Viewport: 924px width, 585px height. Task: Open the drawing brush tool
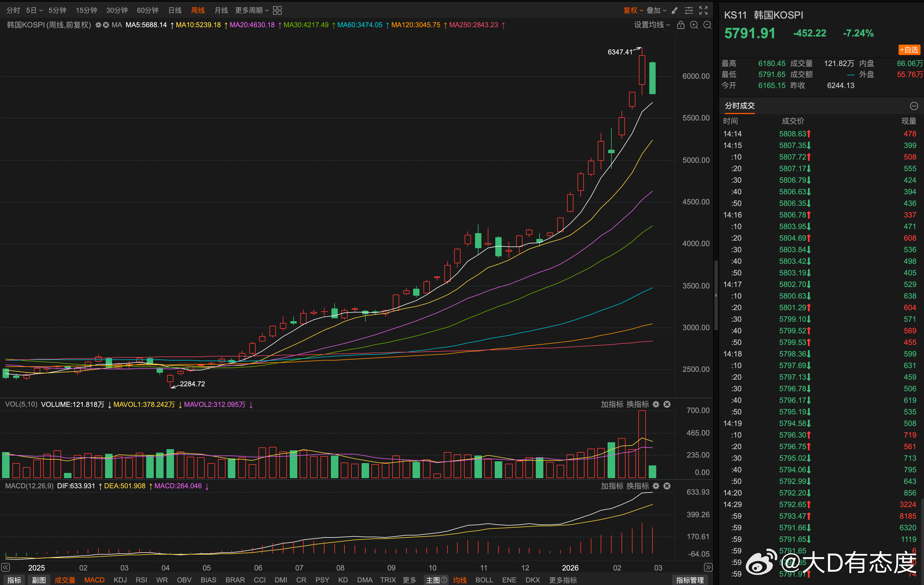(x=675, y=10)
